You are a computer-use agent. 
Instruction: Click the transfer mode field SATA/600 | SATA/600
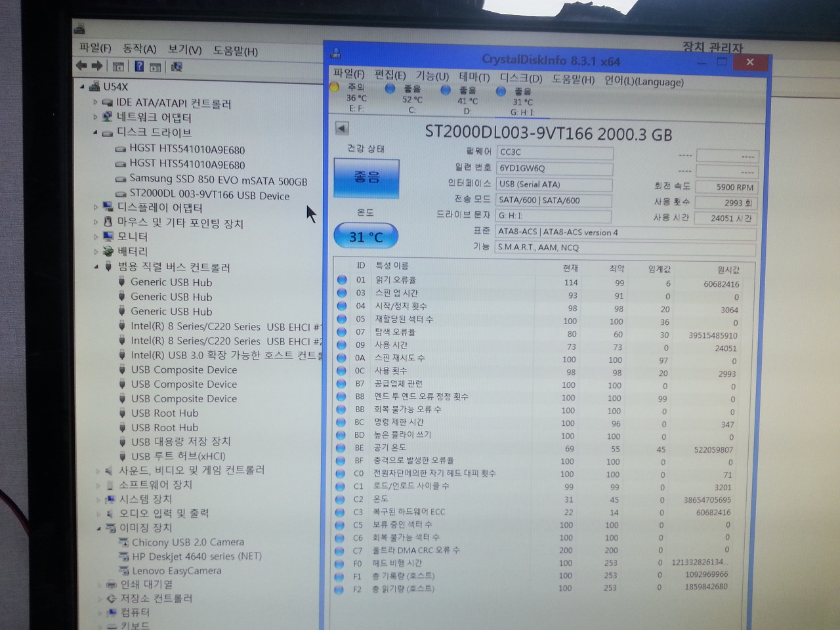click(554, 200)
